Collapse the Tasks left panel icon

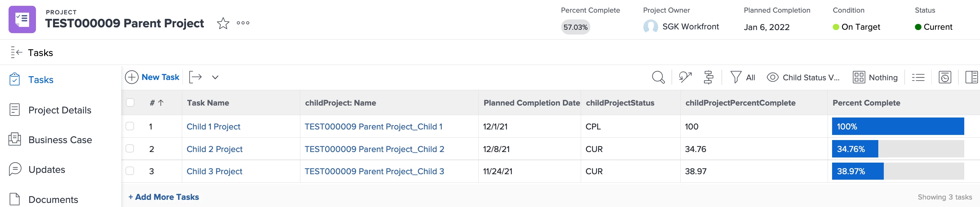pos(16,52)
